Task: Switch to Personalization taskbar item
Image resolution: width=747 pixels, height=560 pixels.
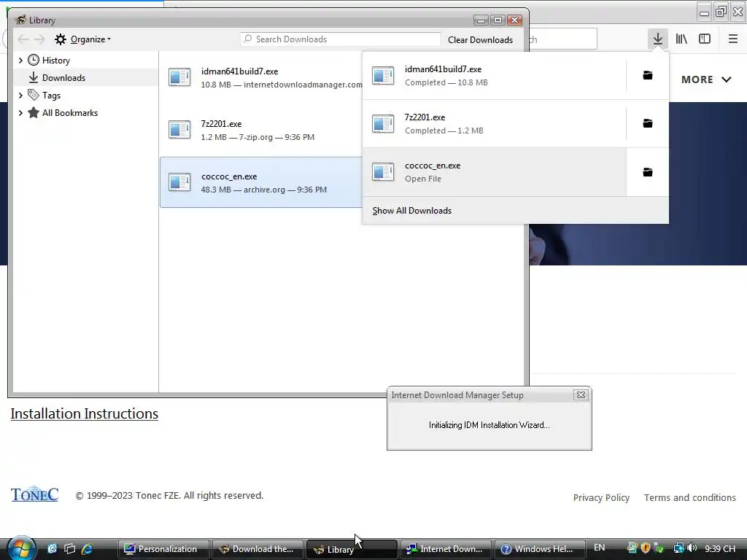Action: tap(163, 549)
